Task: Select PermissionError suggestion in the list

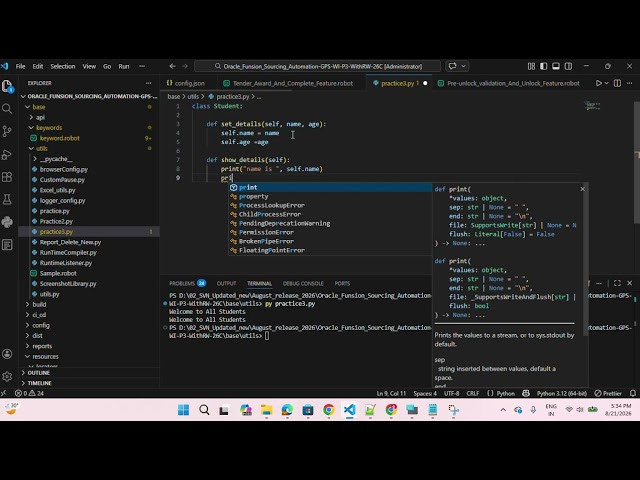Action: (330, 232)
